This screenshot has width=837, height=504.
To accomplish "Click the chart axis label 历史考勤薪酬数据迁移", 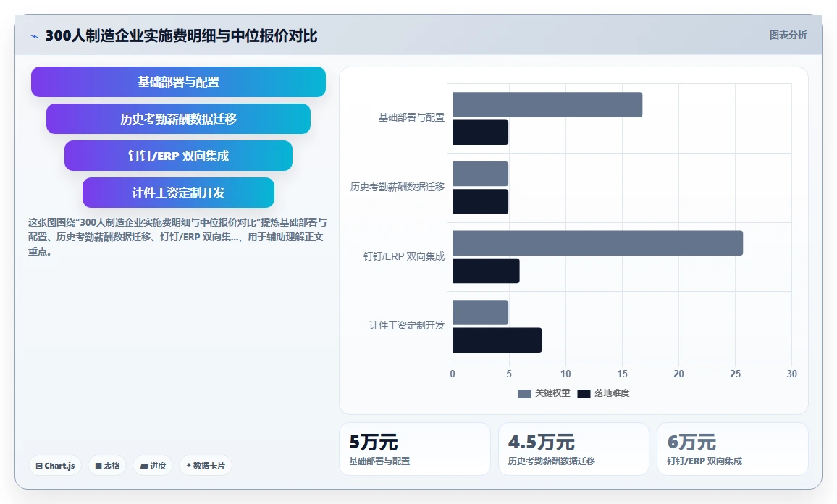I will click(x=398, y=187).
